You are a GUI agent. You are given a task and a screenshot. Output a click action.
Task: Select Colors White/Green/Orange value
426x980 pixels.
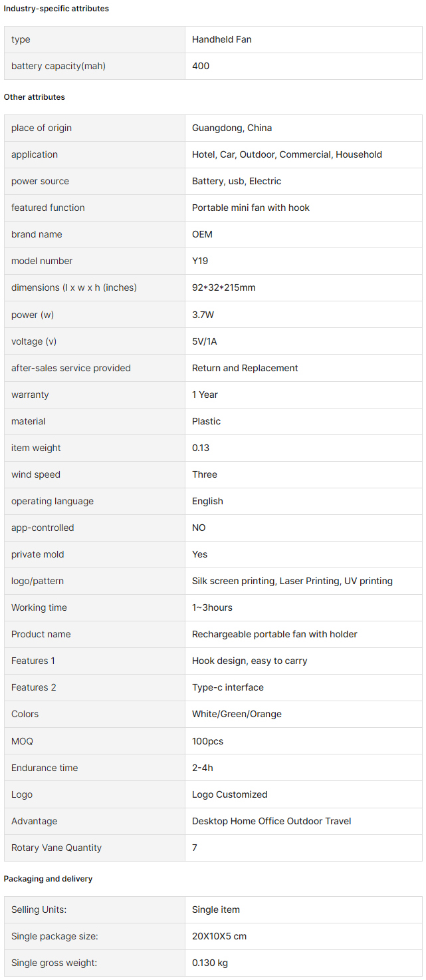[237, 714]
